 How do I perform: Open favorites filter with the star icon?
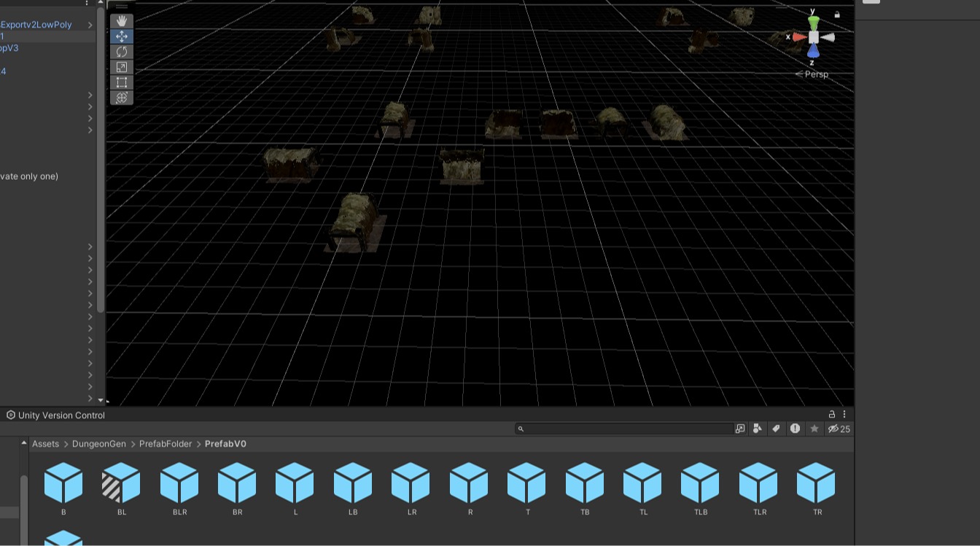click(814, 429)
